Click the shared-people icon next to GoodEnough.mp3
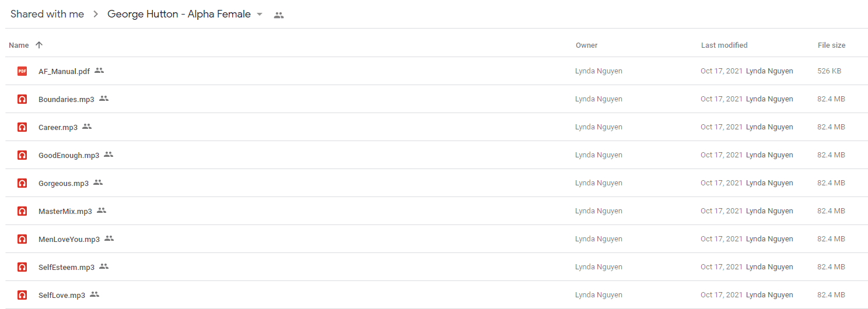The width and height of the screenshot is (868, 309). click(108, 154)
